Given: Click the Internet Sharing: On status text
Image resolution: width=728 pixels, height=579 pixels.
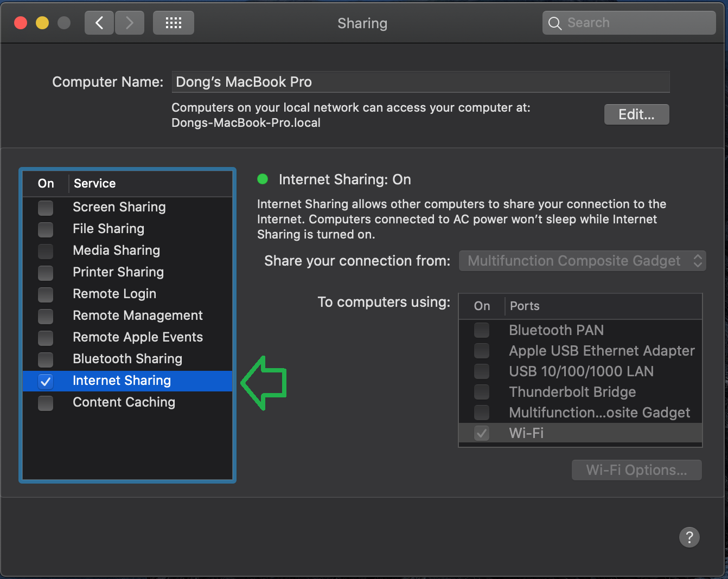Looking at the screenshot, I should [345, 179].
